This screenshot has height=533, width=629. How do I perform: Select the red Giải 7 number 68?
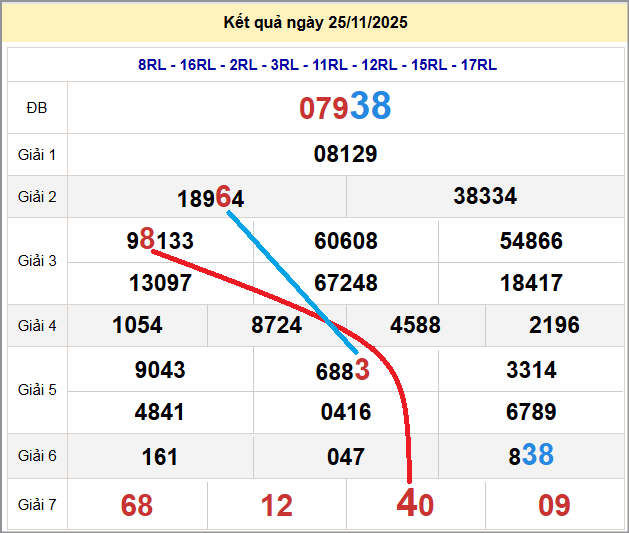coord(137,505)
